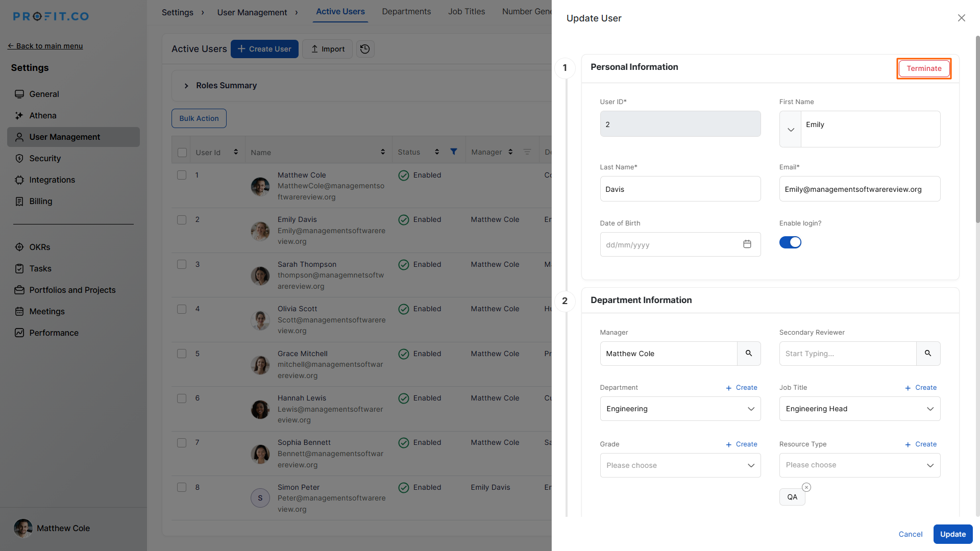Click the Manager column filter lines icon
This screenshot has width=980, height=551.
[527, 152]
